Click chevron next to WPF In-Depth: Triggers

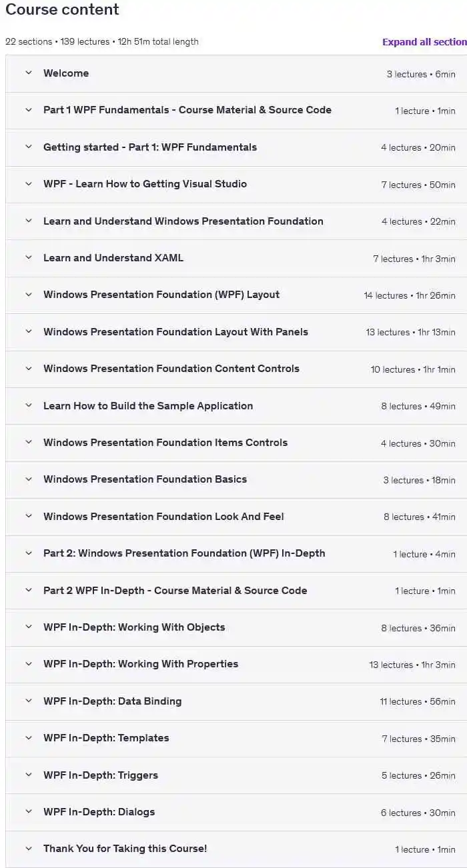click(x=29, y=775)
